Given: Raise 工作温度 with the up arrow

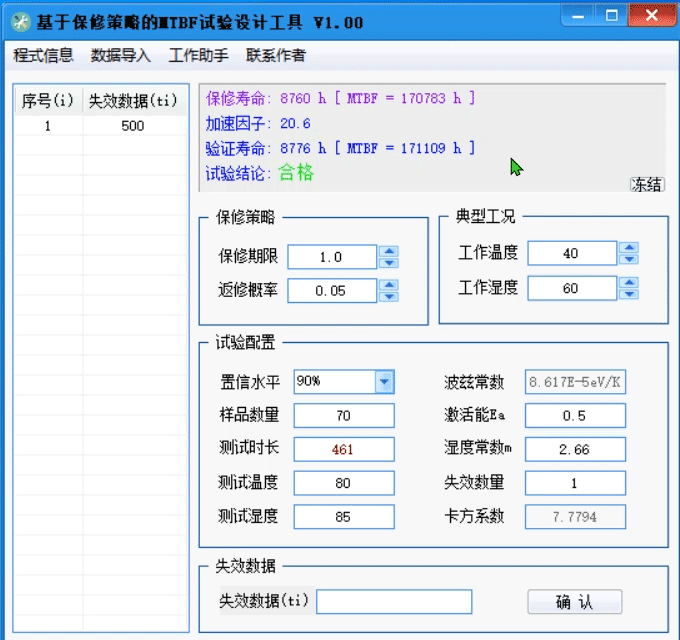Looking at the screenshot, I should coord(628,247).
